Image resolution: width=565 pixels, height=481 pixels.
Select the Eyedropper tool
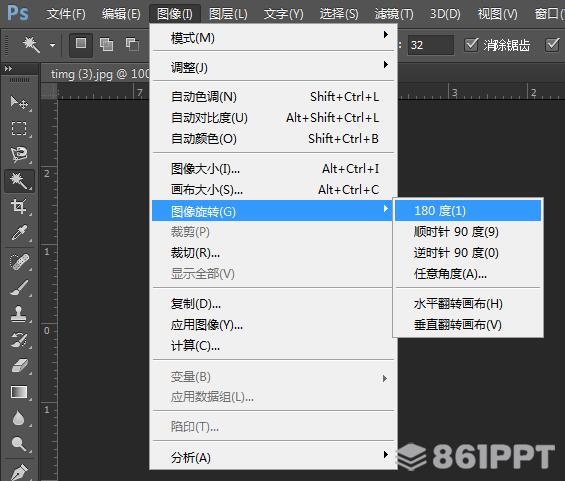pyautogui.click(x=19, y=233)
